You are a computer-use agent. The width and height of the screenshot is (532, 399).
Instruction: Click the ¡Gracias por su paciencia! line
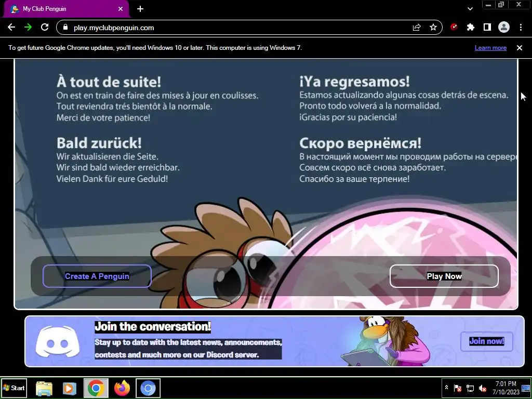pyautogui.click(x=348, y=117)
